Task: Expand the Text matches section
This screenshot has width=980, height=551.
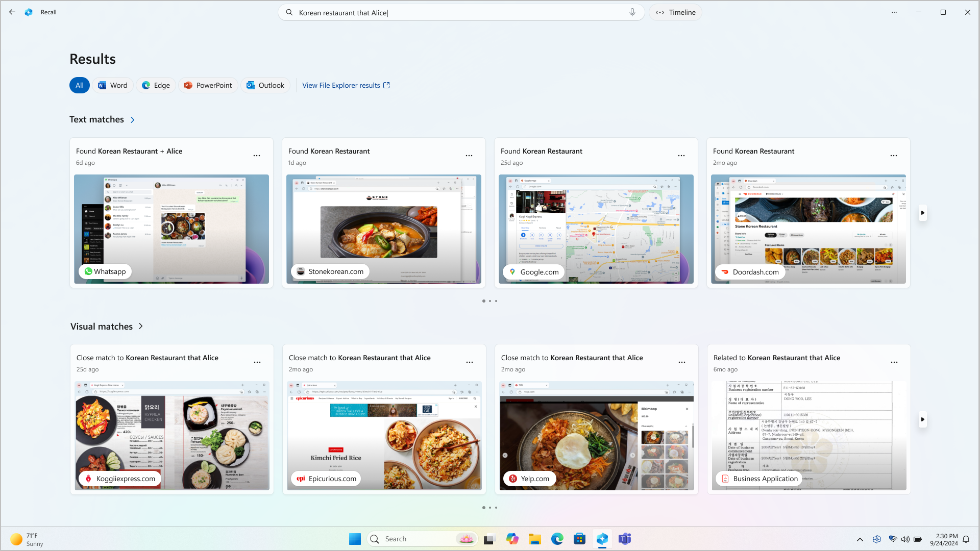Action: point(133,120)
